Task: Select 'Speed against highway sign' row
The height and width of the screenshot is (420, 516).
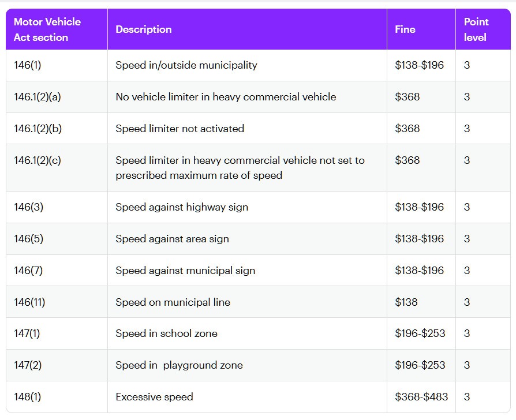Action: coord(259,207)
